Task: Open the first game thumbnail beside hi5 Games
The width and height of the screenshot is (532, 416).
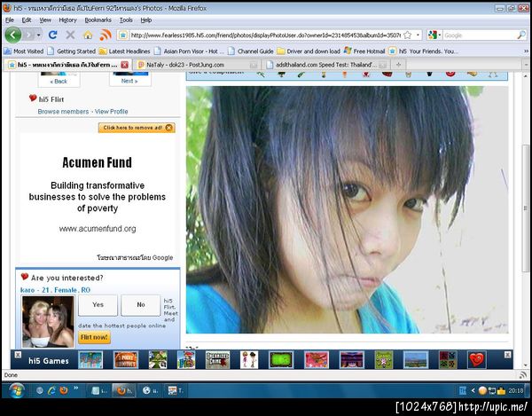Action: pyautogui.click(x=90, y=360)
